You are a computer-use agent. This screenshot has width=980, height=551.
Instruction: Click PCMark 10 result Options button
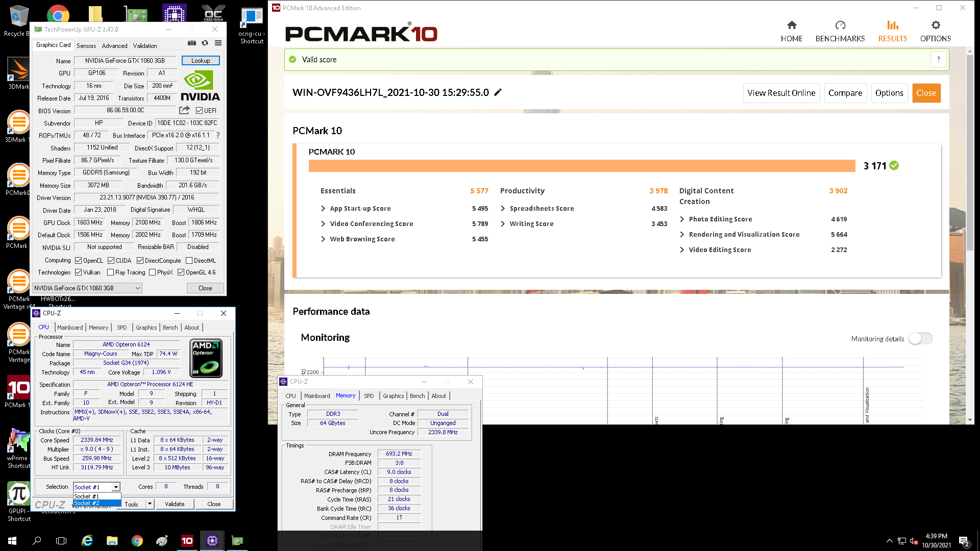889,93
